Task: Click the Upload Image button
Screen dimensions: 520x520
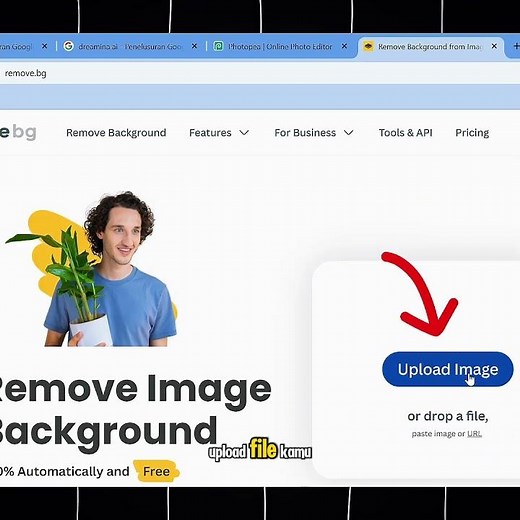Action: coord(447,369)
